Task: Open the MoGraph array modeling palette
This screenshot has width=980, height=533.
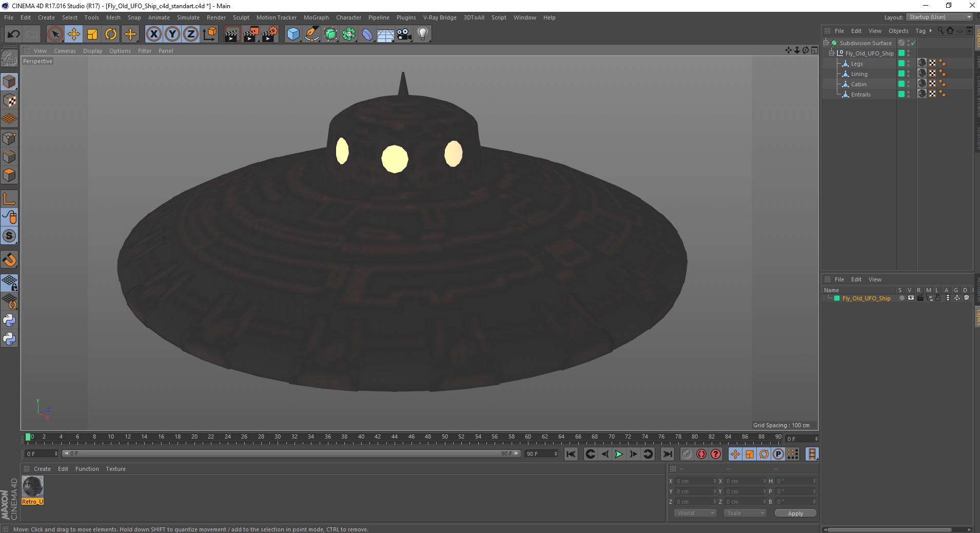Action: 349,34
